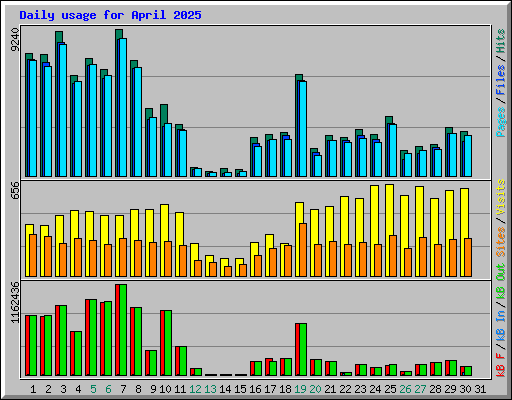
Task: Click day 22 on the x-axis
Action: tap(345, 389)
